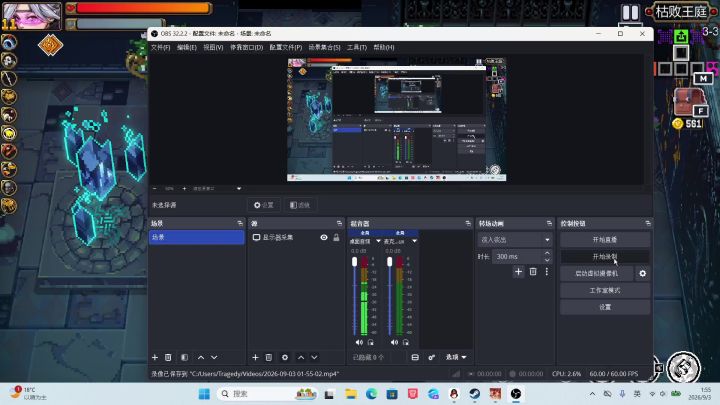This screenshot has width=720, height=405.
Task: Show hidden system tray icons chevron
Action: click(592, 394)
